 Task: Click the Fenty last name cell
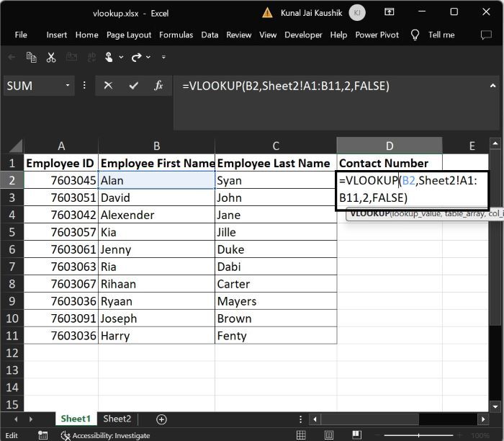(276, 336)
